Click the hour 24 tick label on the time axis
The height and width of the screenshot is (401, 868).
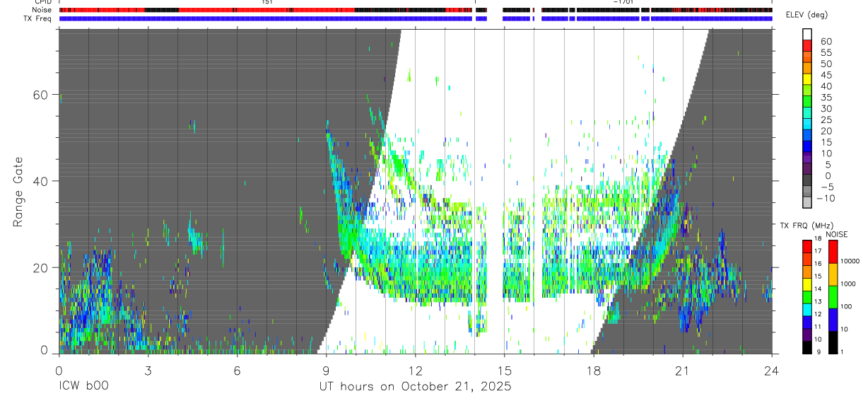point(771,371)
